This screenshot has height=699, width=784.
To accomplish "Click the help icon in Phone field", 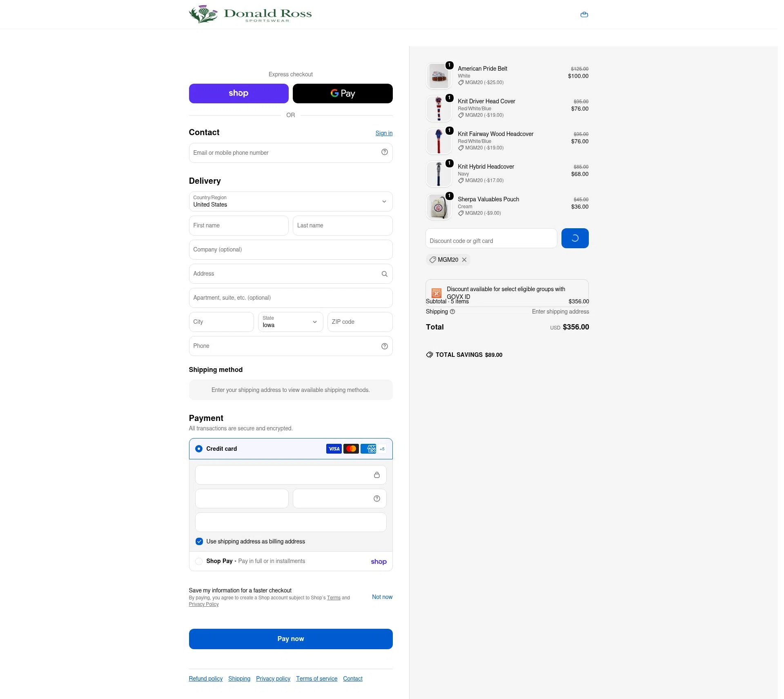I will (384, 346).
